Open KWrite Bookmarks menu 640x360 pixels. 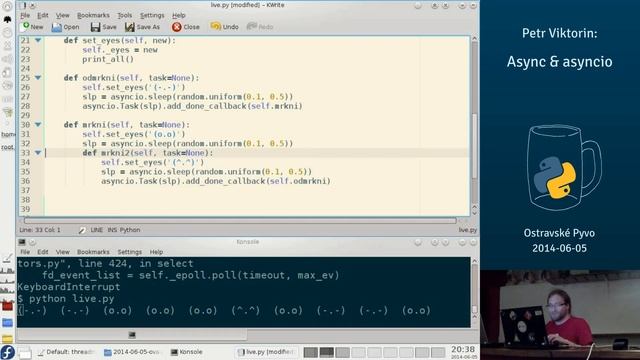pos(93,15)
